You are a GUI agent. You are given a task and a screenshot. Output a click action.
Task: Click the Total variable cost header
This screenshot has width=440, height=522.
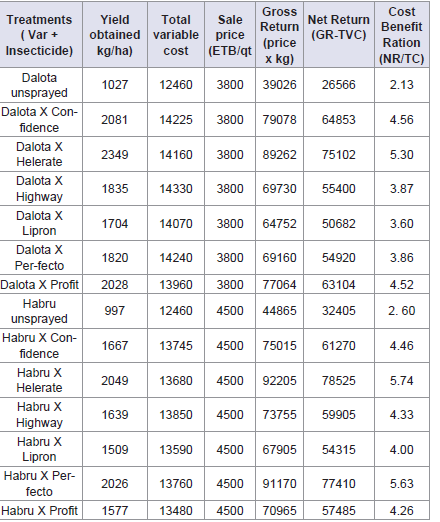coord(176,35)
